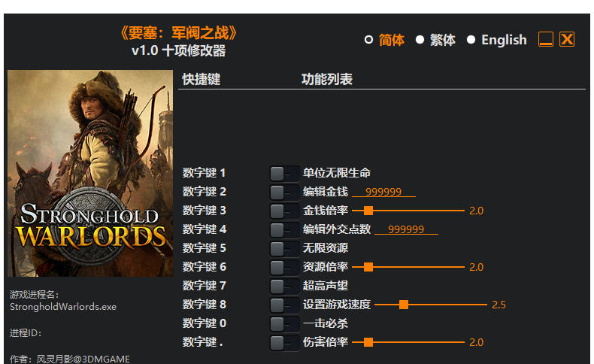Image resolution: width=594 pixels, height=364 pixels.
Task: Click 数字键 0 hotkey label
Action: (205, 323)
